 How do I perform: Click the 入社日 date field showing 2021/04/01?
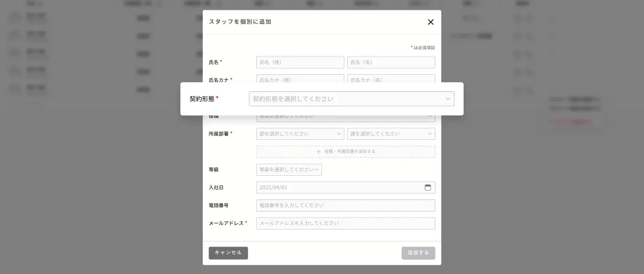click(x=340, y=187)
